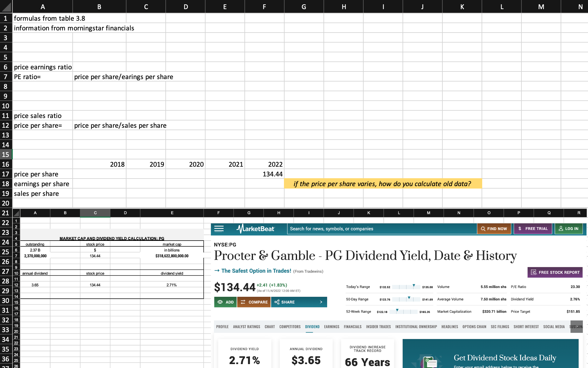Select the DIVIDEND tab on PG page
588x368 pixels.
click(312, 326)
